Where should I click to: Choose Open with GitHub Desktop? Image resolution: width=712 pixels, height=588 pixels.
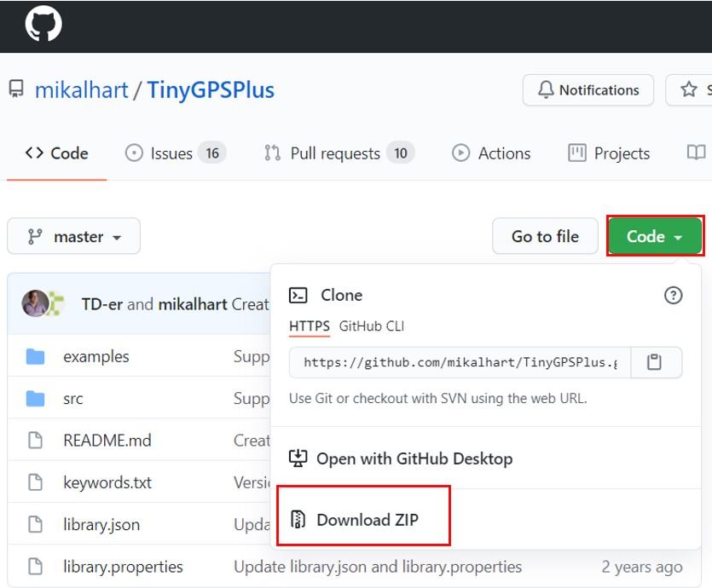click(401, 458)
